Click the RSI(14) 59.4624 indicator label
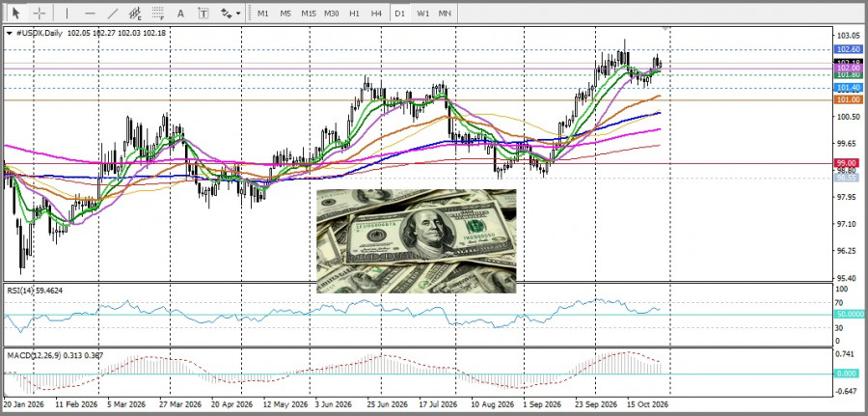Viewport: 868px width, 416px height. [x=35, y=290]
